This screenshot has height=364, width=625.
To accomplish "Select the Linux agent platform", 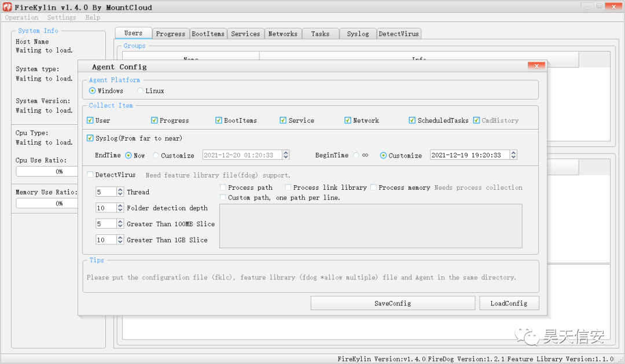I will coord(140,90).
